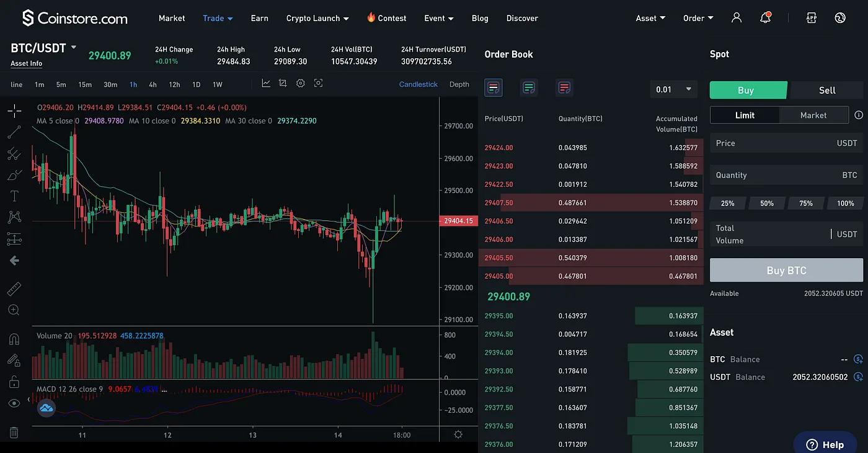Open the user profile icon
868x453 pixels.
coord(737,18)
